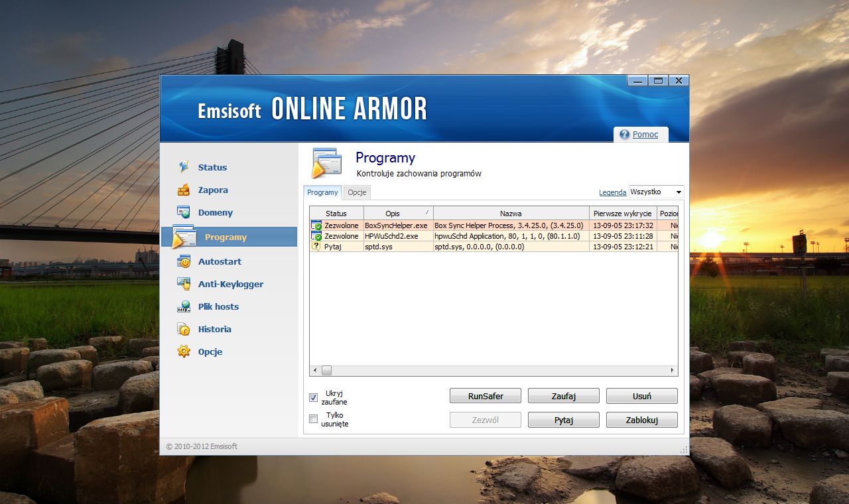This screenshot has width=849, height=504.
Task: Click the Opcje gear icon in sidebar
Action: pos(184,351)
